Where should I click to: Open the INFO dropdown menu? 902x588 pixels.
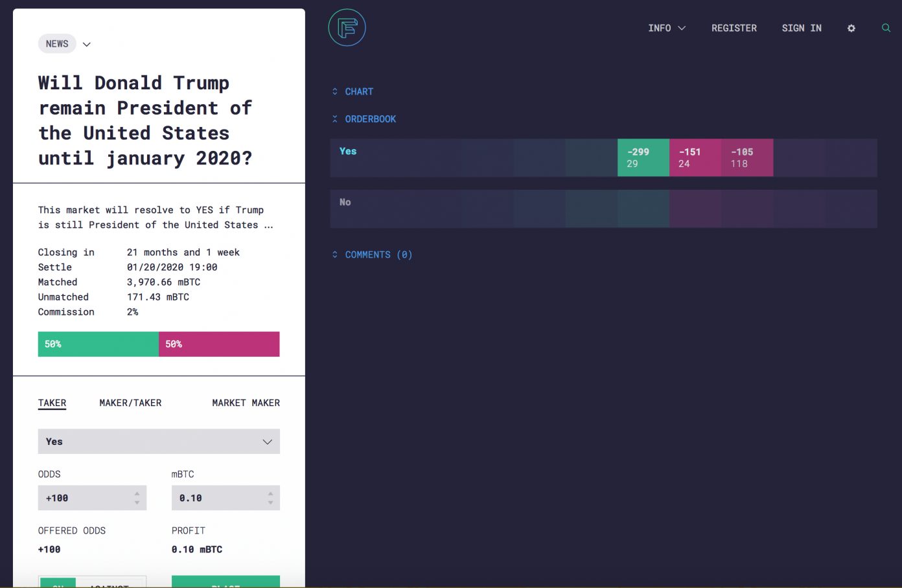tap(667, 28)
